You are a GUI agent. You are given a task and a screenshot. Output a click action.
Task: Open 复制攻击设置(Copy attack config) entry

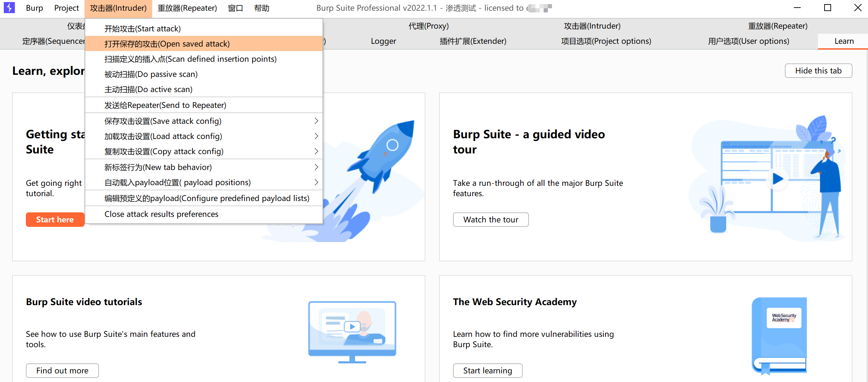204,151
